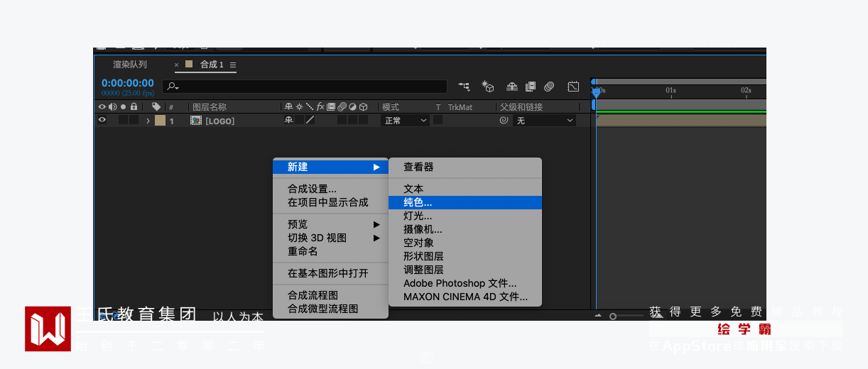Click the frame blend column header icon
868x369 pixels.
tap(331, 107)
